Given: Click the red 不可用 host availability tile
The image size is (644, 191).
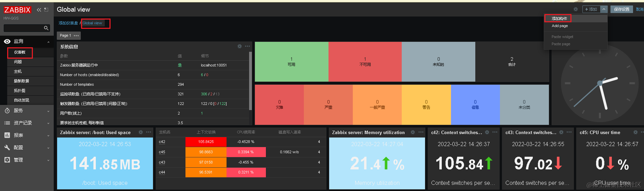Looking at the screenshot, I should click(365, 62).
